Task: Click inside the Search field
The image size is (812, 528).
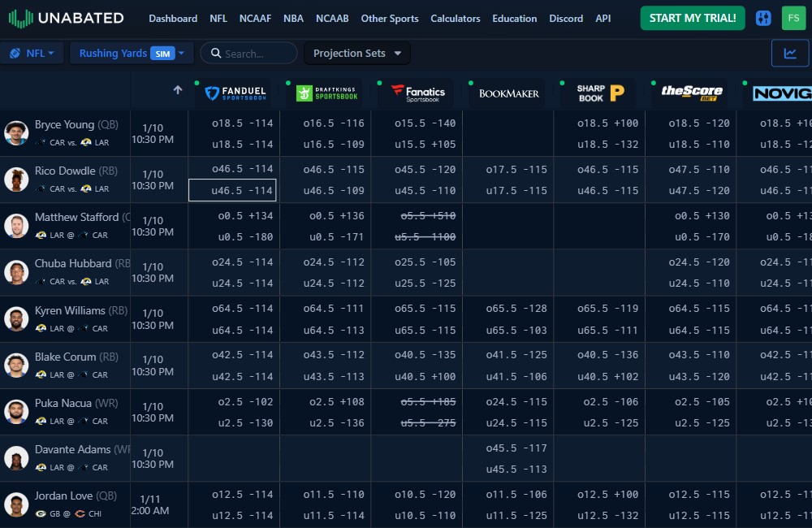Action: click(248, 53)
